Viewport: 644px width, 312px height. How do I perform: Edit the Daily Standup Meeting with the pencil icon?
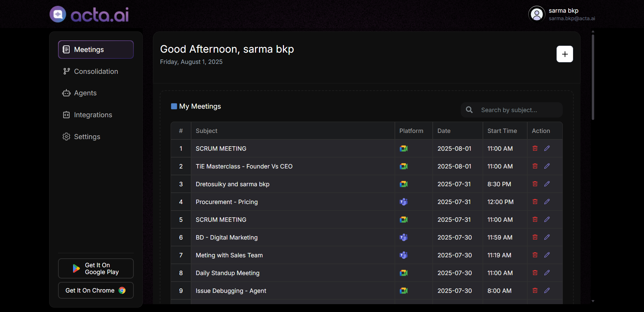(x=547, y=273)
